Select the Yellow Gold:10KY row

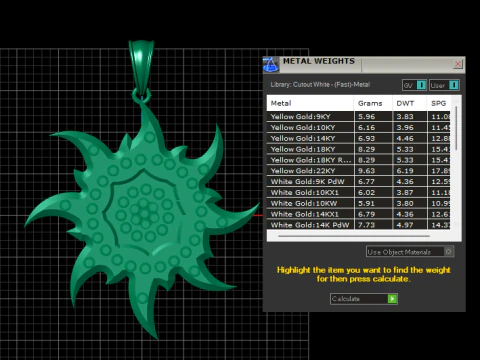[x=359, y=127]
